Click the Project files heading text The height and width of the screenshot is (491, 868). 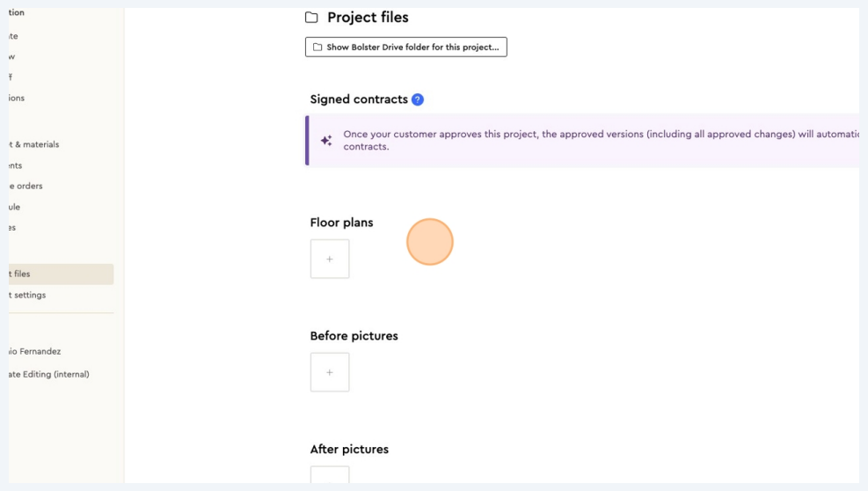coord(368,18)
